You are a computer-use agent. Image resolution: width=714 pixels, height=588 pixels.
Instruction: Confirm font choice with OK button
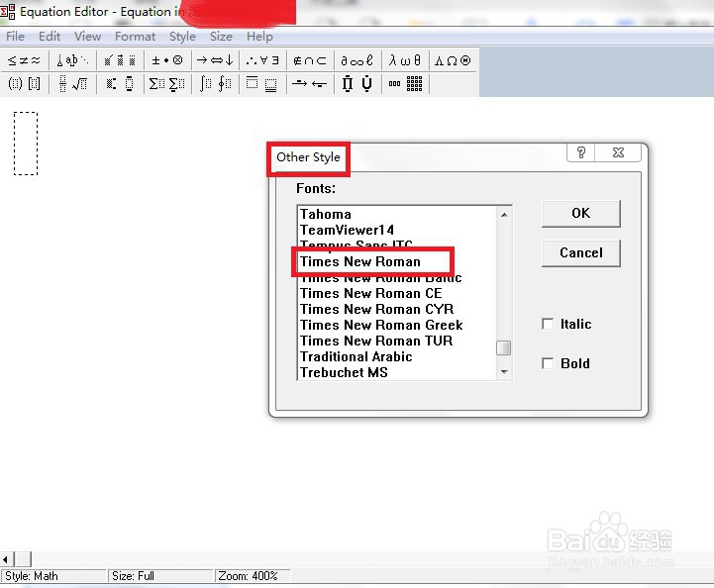click(580, 214)
